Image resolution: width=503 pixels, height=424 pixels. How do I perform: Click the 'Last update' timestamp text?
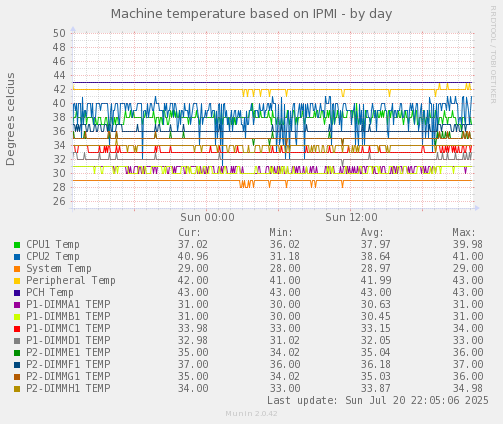tap(378, 400)
